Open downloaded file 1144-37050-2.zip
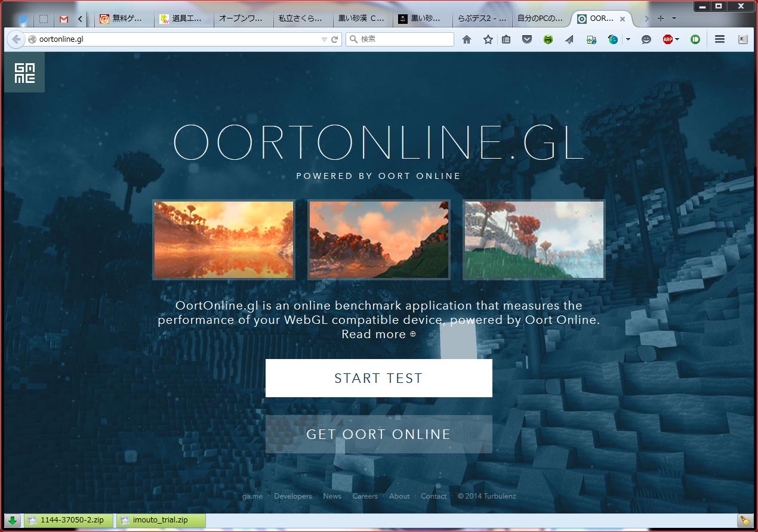 (x=69, y=520)
